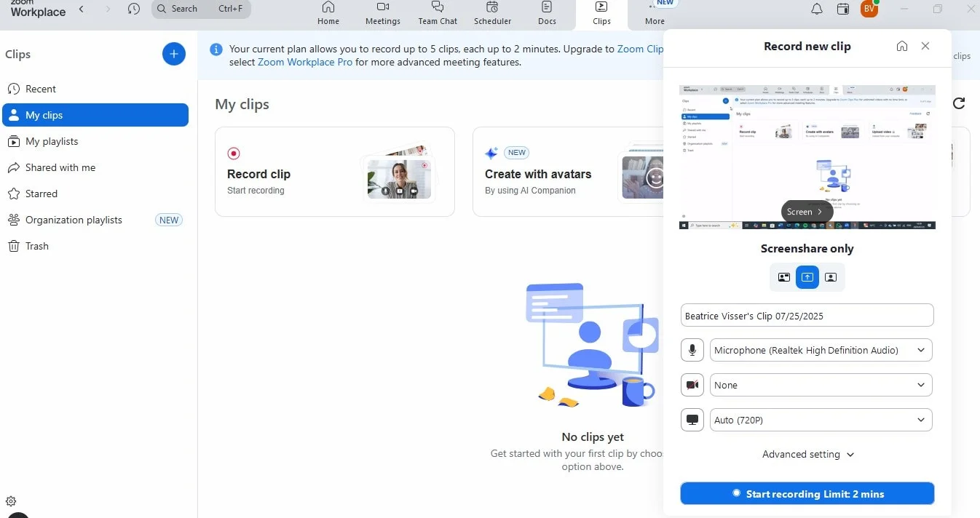The width and height of the screenshot is (980, 518).
Task: Start recording the clip
Action: pos(807,493)
